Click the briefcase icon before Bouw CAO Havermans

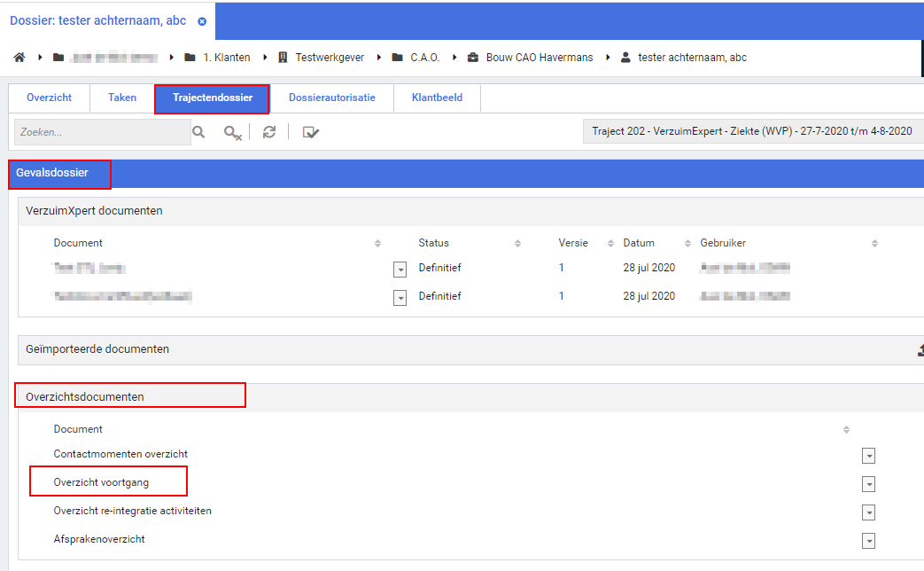[472, 58]
